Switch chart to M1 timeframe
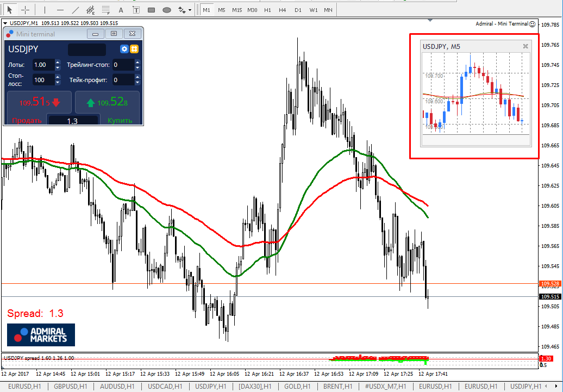 (207, 10)
